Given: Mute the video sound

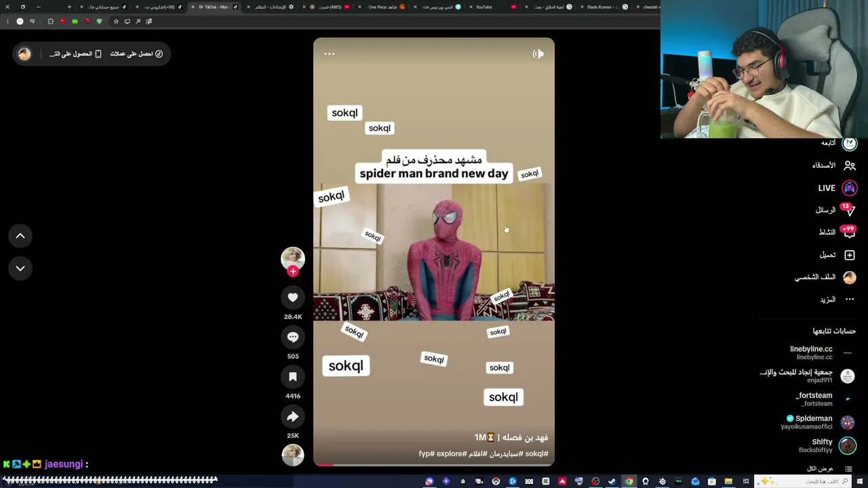Looking at the screenshot, I should point(538,54).
